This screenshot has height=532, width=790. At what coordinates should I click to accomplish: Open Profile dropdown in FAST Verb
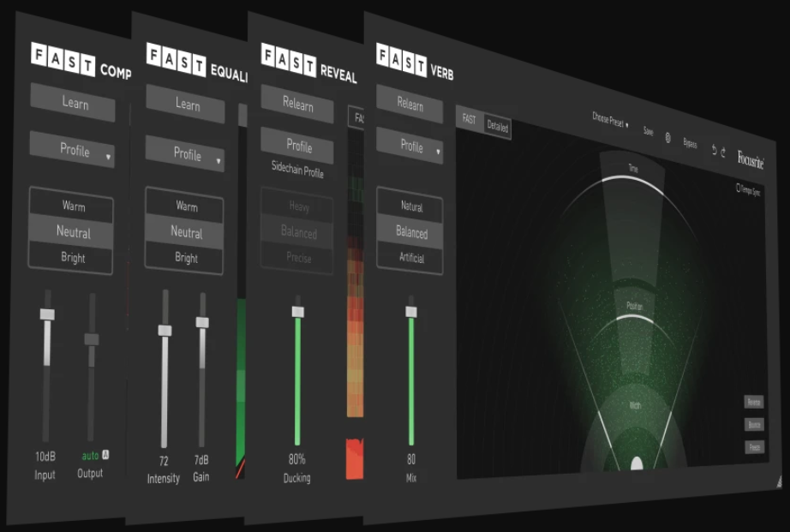click(x=410, y=146)
